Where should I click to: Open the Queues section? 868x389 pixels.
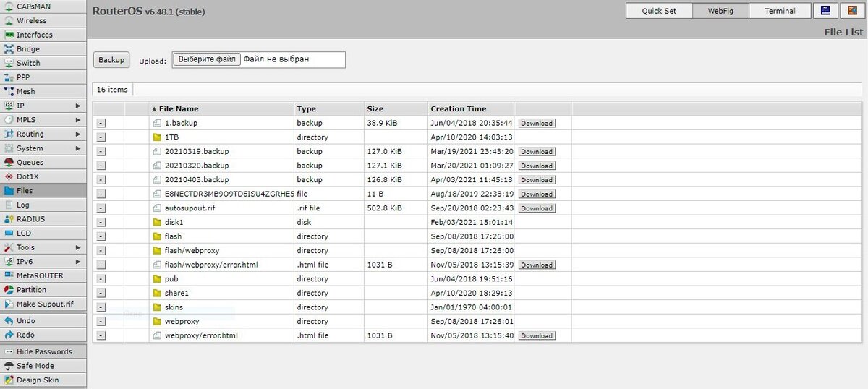point(43,163)
